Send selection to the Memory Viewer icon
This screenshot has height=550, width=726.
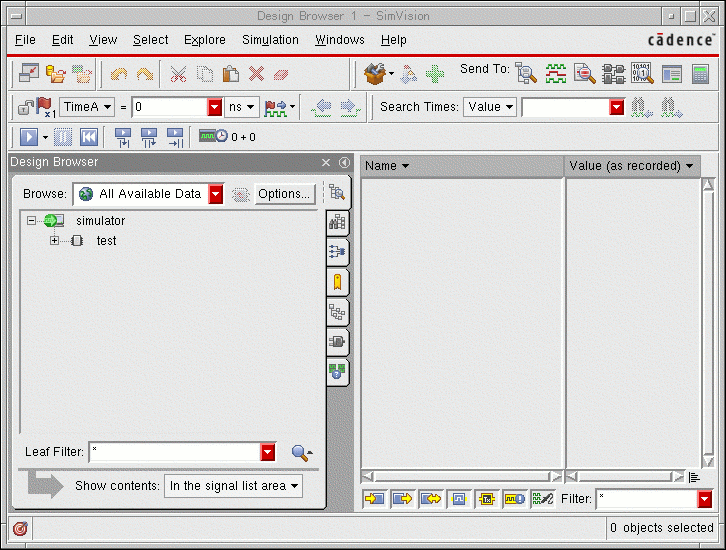coord(642,74)
